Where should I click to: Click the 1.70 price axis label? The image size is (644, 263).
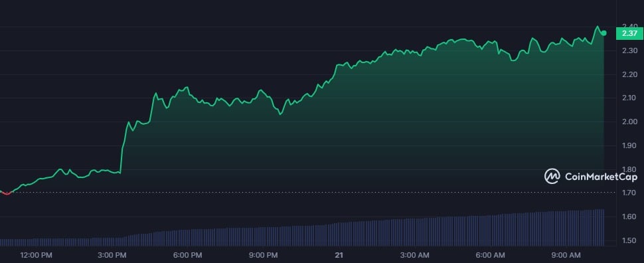(x=629, y=193)
